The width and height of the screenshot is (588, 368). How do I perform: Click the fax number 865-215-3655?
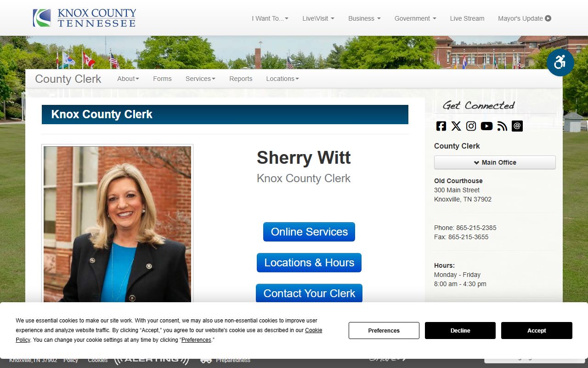tap(468, 237)
